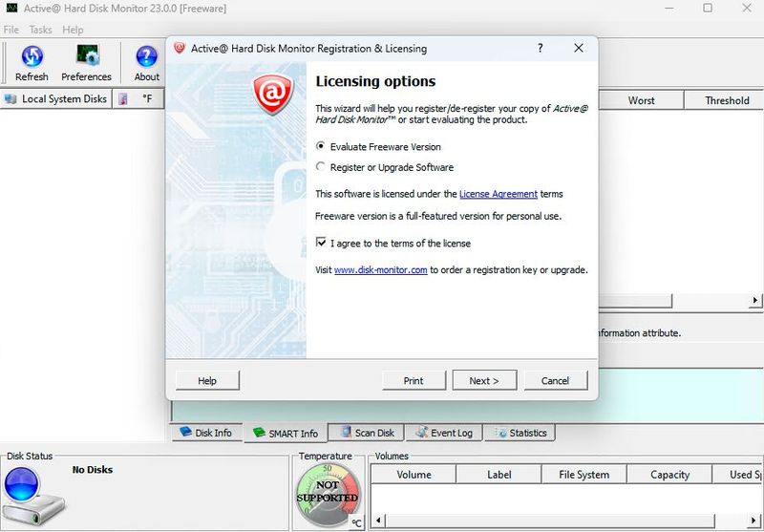Click the dialog question mark help icon
The width and height of the screenshot is (764, 532).
pyautogui.click(x=540, y=48)
